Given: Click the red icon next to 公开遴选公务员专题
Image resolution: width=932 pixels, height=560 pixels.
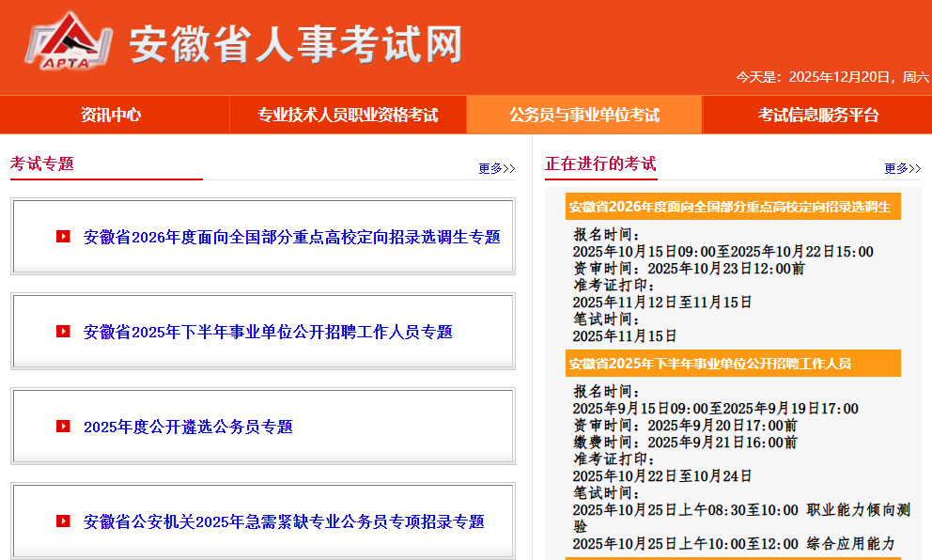Looking at the screenshot, I should coord(64,428).
